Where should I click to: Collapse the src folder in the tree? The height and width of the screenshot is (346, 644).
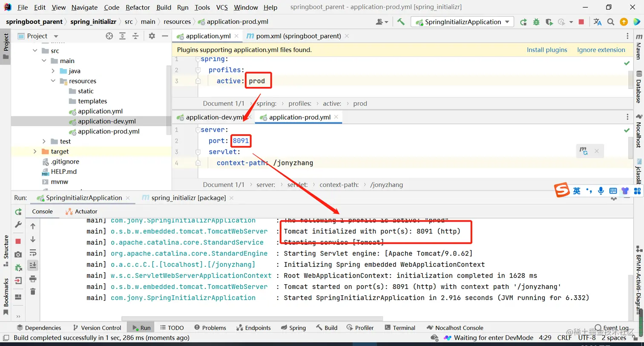[34, 51]
